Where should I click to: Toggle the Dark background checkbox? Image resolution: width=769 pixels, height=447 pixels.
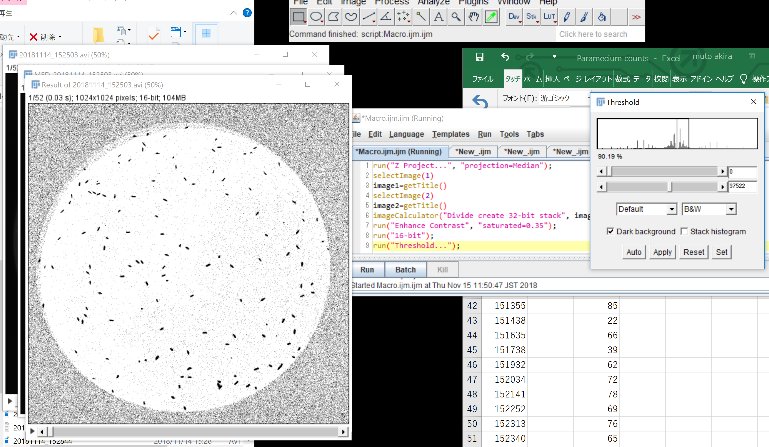610,231
